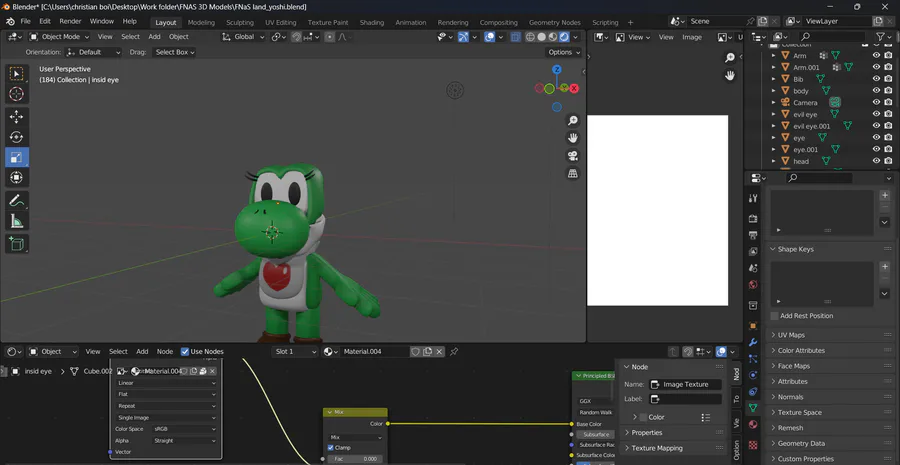Open the Modifiers wrench tab
900x465 pixels.
[754, 342]
